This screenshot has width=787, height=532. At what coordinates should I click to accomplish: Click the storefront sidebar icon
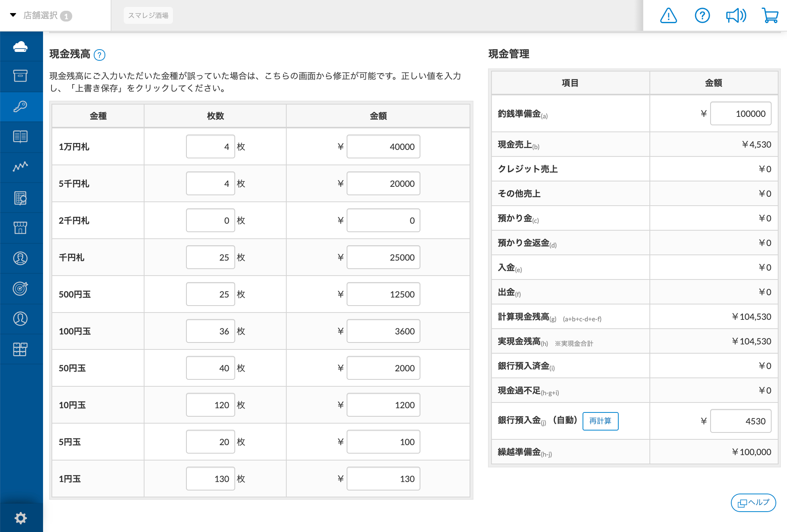[20, 228]
